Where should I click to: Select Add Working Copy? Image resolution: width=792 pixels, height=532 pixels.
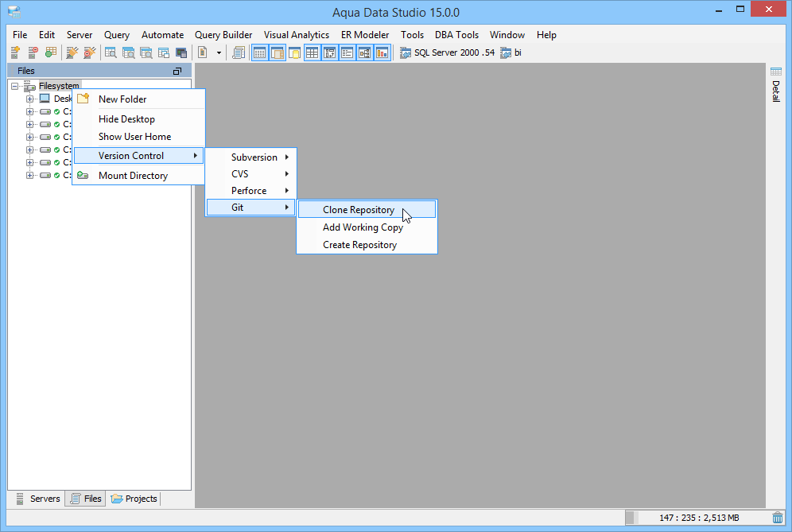tap(367, 227)
